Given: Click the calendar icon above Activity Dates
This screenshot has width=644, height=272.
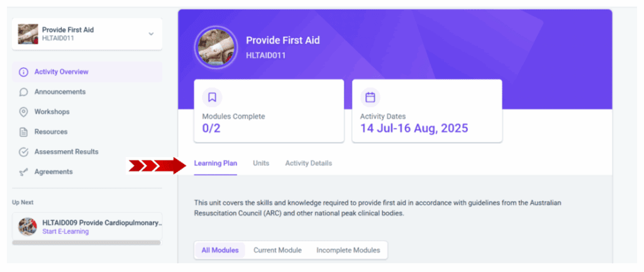Looking at the screenshot, I should [370, 97].
